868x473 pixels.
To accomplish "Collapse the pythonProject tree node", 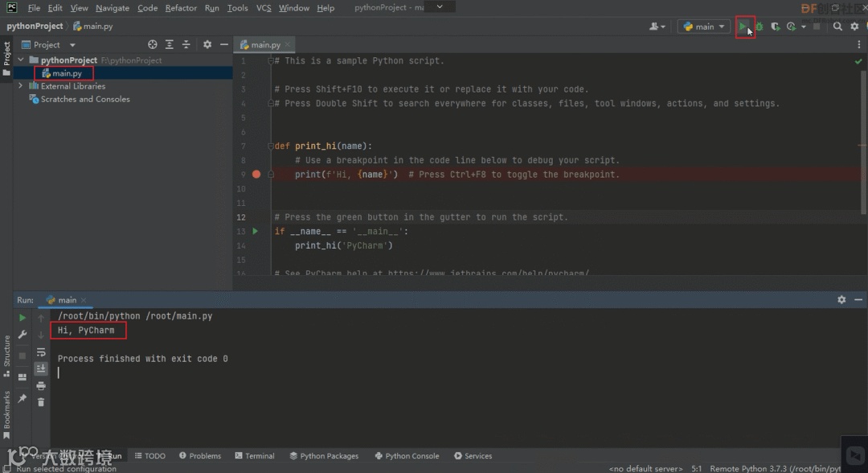I will coord(20,60).
